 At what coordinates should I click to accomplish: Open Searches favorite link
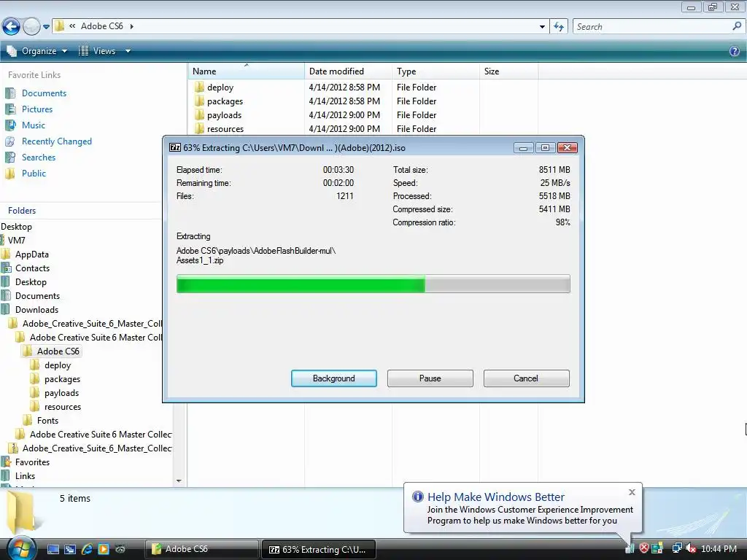[x=39, y=157]
